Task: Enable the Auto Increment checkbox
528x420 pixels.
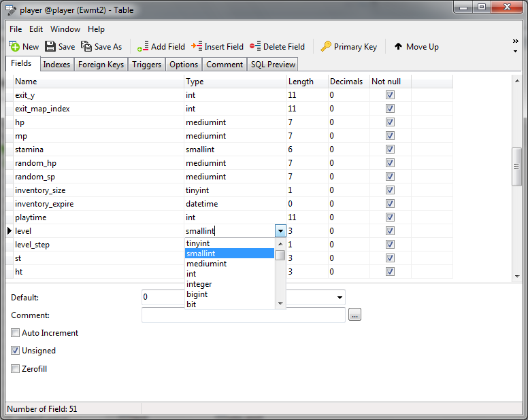Action: [15, 333]
